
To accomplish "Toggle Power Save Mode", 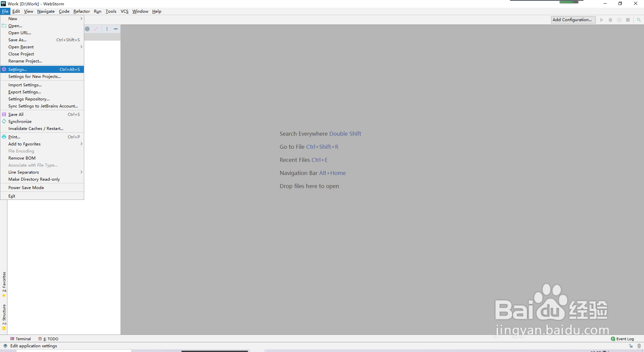I will tap(42, 188).
